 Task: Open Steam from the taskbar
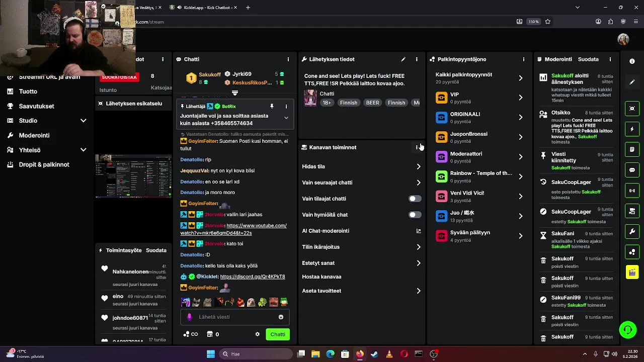coord(374,354)
